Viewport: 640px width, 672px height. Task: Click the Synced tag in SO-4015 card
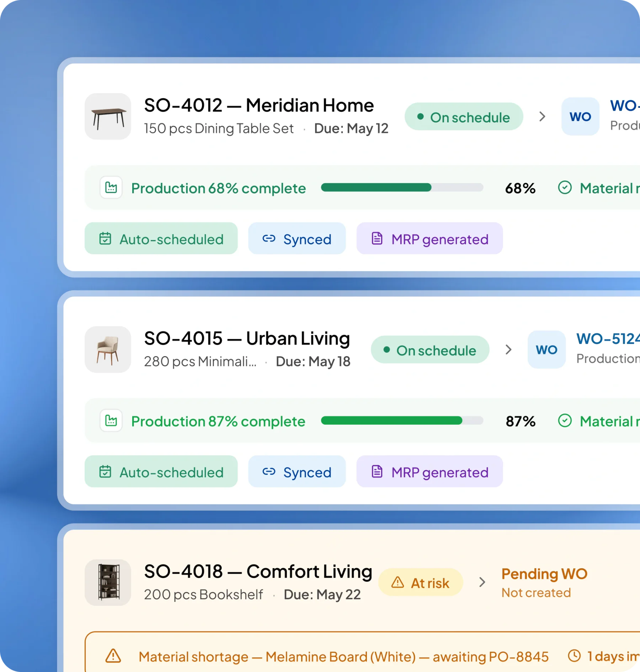pos(297,471)
